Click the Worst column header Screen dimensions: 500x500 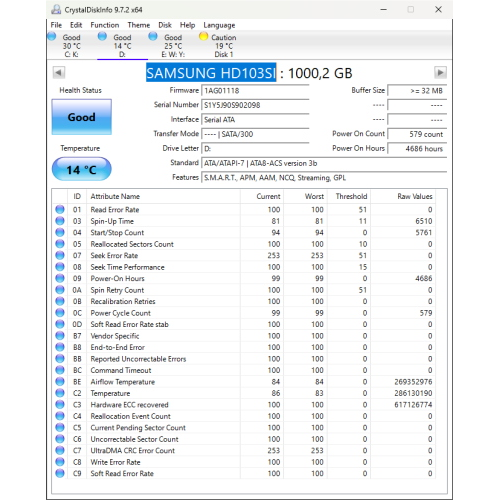tap(306, 196)
